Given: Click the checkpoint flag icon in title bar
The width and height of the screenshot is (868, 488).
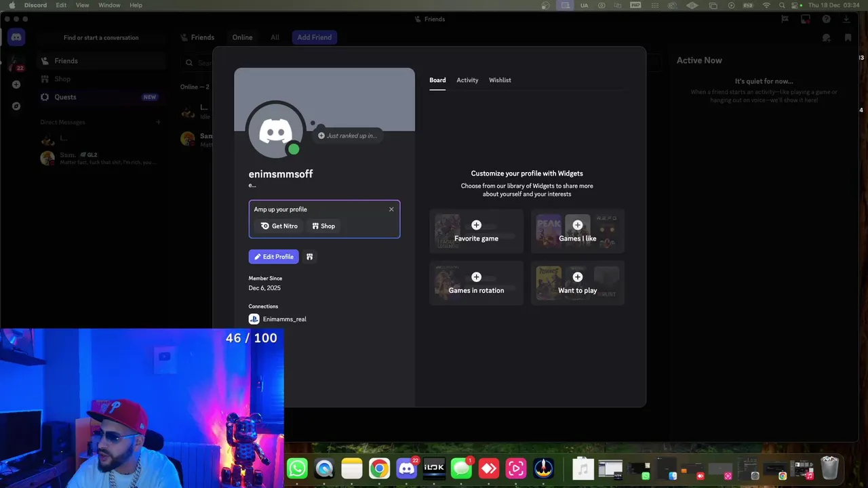Looking at the screenshot, I should click(785, 19).
